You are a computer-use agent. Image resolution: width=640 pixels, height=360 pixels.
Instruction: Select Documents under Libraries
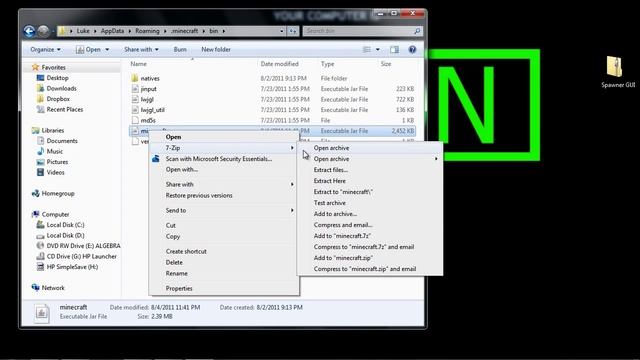[x=62, y=141]
